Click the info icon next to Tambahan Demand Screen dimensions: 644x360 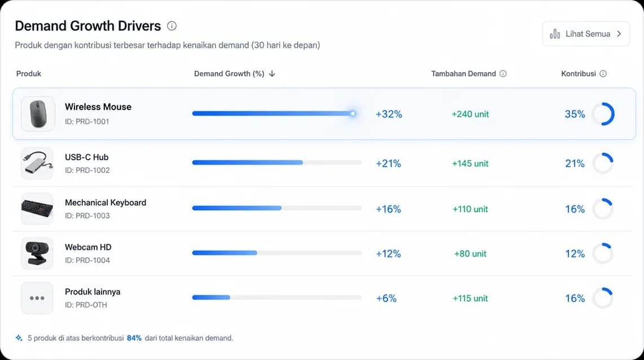tap(502, 73)
